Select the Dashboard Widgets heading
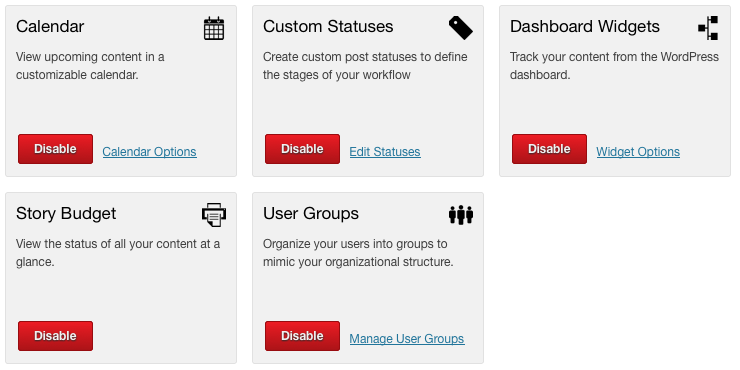This screenshot has width=740, height=370. [585, 26]
